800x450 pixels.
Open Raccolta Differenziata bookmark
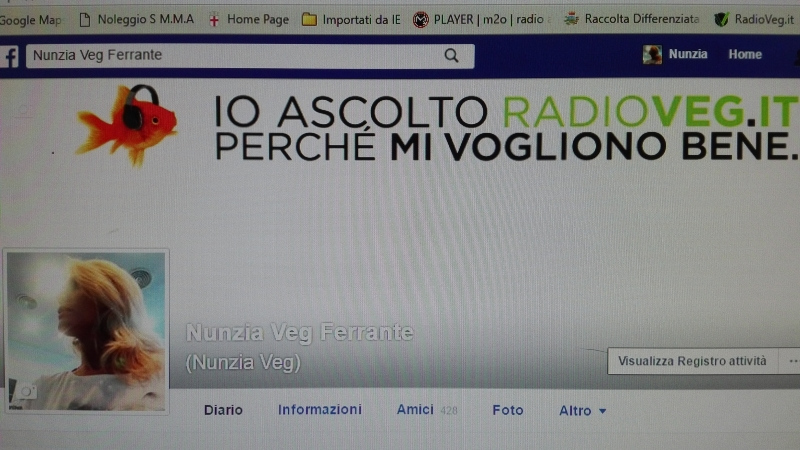click(x=631, y=19)
